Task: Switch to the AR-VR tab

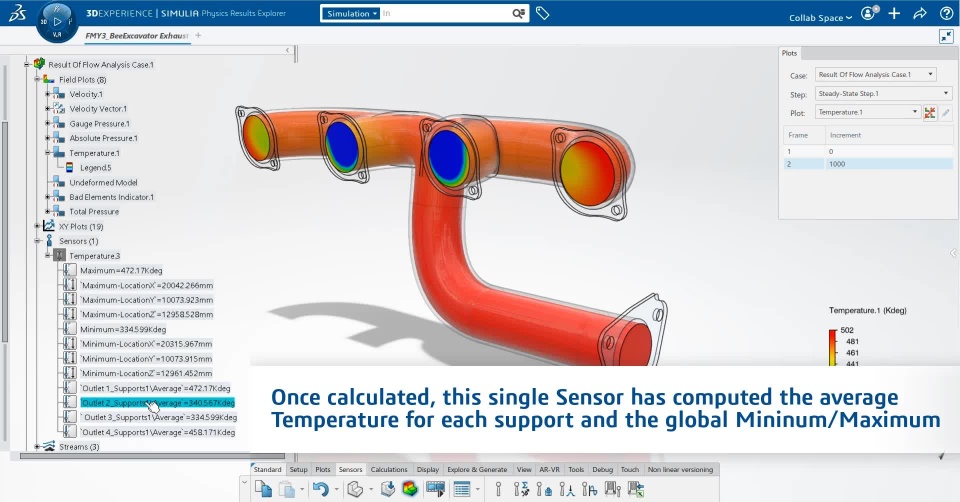Action: click(549, 470)
